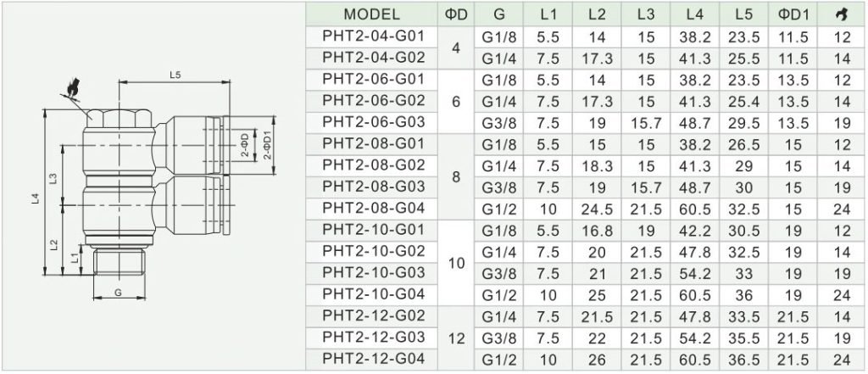Click the wrench icon in table header
868x374 pixels.
click(x=842, y=15)
